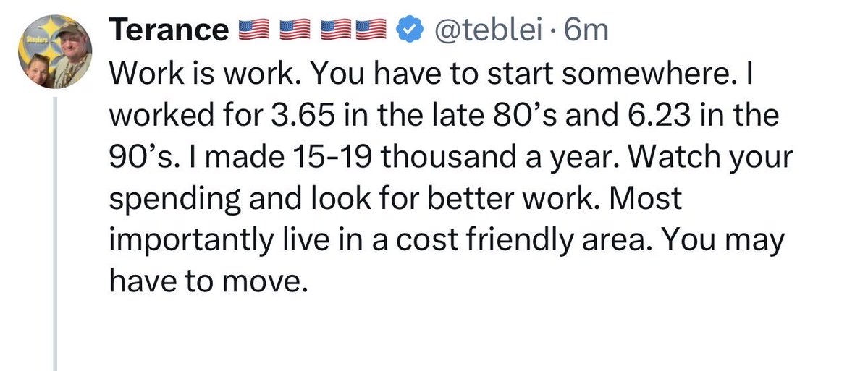
Task: Click the third American flag emoji
Action: (337, 30)
